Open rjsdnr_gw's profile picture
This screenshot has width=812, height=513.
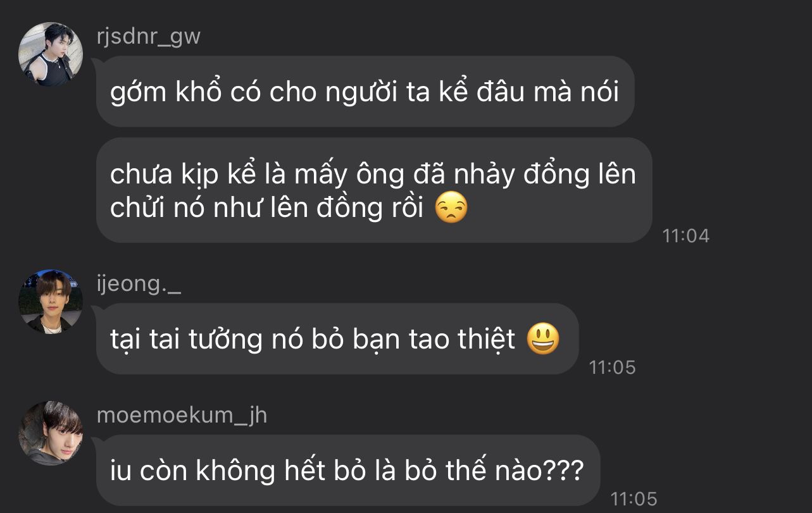(x=51, y=54)
